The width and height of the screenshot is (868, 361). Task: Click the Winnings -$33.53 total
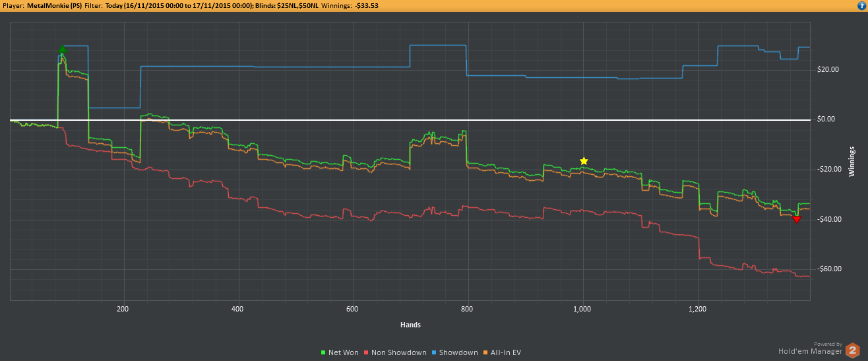[x=367, y=5]
